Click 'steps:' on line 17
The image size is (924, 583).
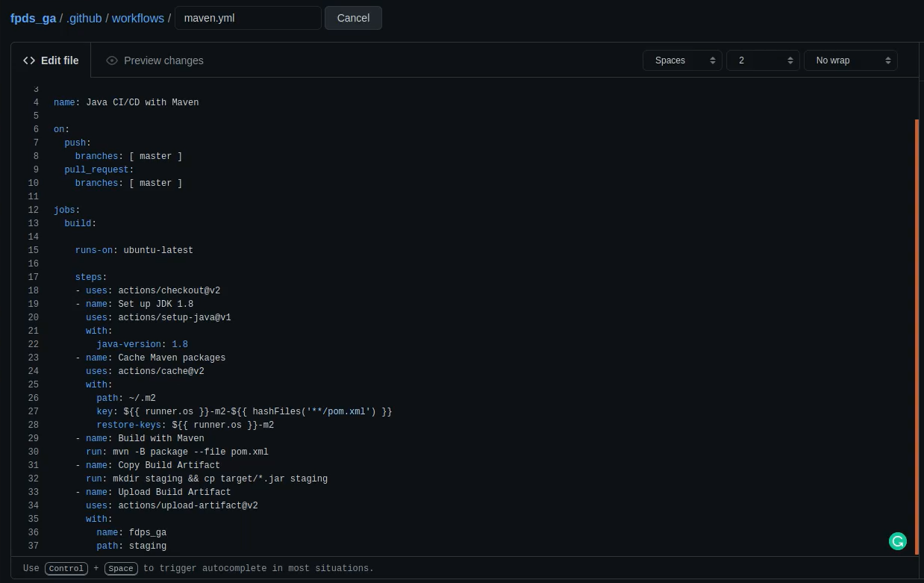tap(91, 277)
